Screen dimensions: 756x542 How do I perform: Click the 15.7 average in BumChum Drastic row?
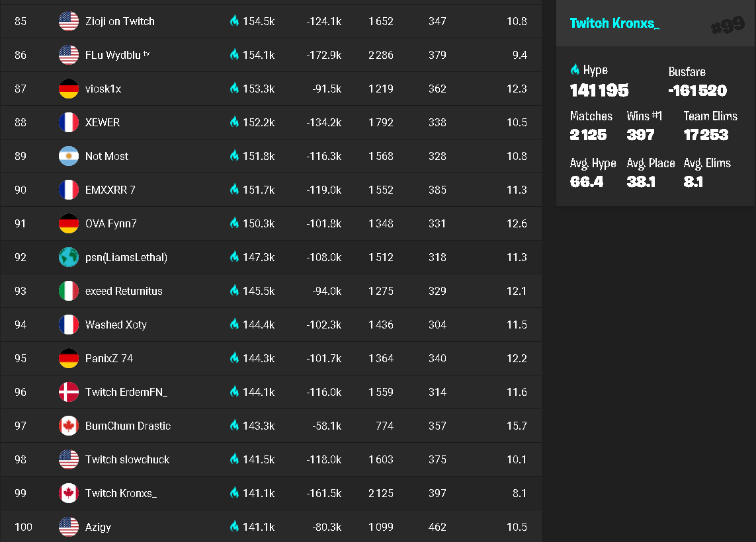(517, 426)
